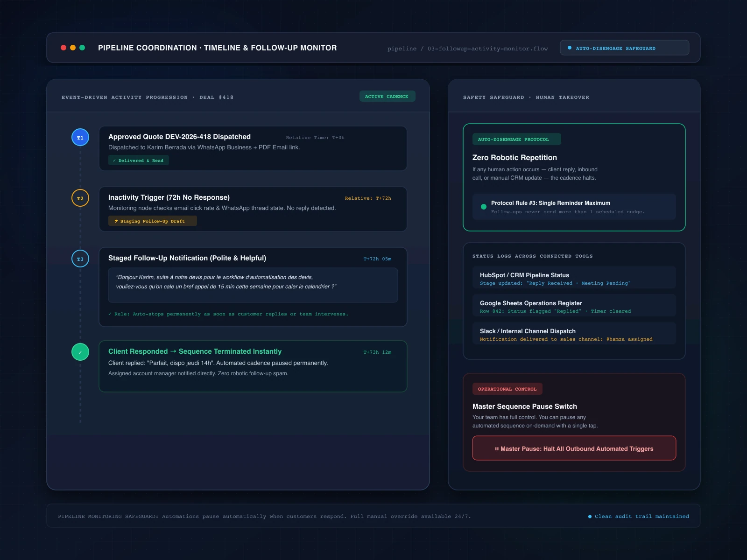Select Protocol Rule #3 Single Reminder Maximum
The width and height of the screenshot is (747, 560).
click(550, 203)
